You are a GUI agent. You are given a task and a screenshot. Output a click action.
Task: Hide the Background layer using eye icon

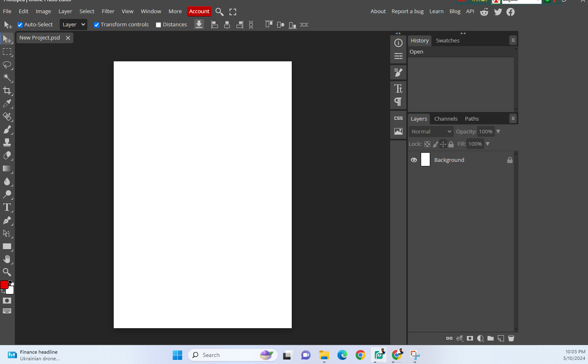pyautogui.click(x=414, y=160)
